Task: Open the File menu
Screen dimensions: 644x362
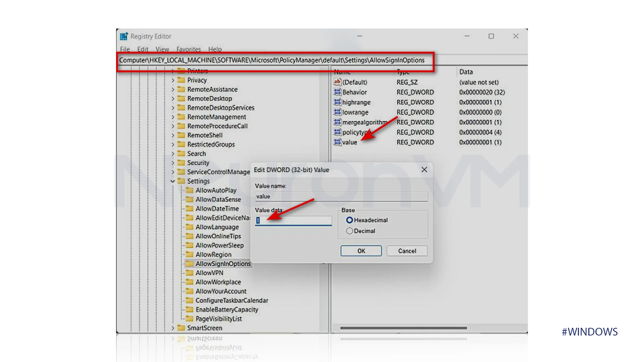Action: [x=125, y=49]
